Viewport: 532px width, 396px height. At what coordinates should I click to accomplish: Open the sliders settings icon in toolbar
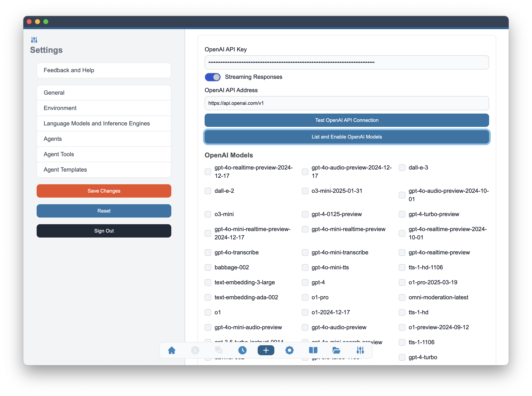360,350
